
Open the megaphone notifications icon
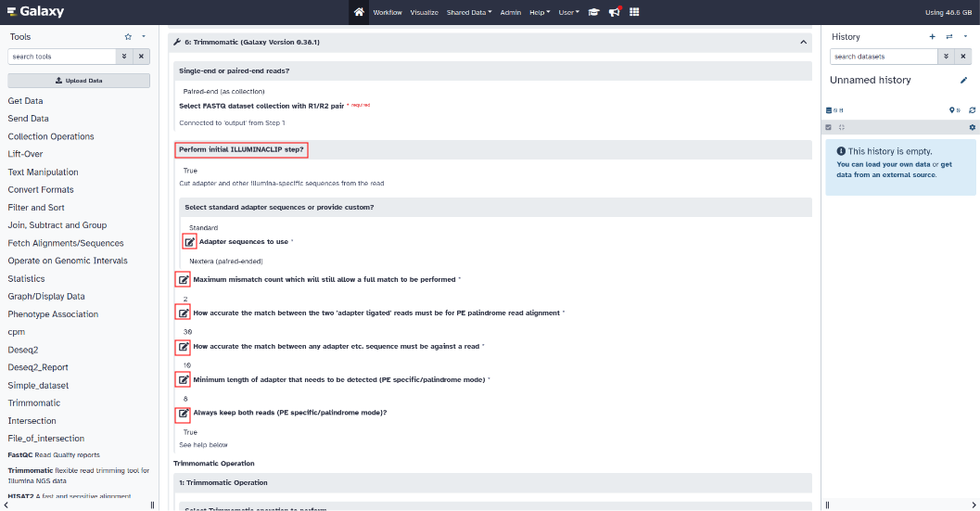pos(614,12)
